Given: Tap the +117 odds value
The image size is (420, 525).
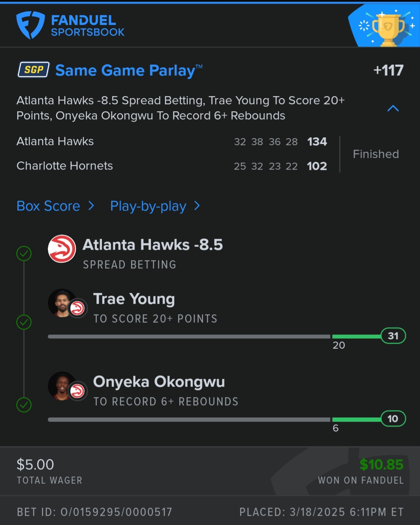Looking at the screenshot, I should [x=388, y=70].
